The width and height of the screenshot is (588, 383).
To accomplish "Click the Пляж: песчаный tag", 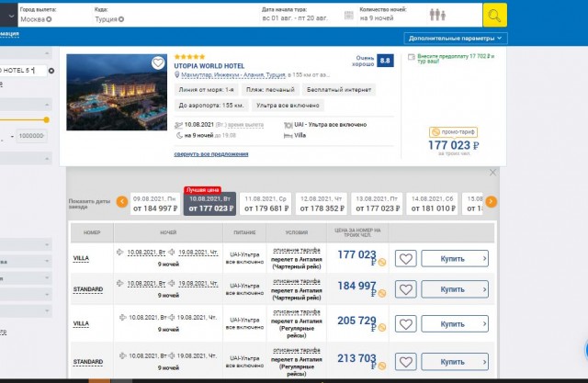I will click(x=270, y=90).
